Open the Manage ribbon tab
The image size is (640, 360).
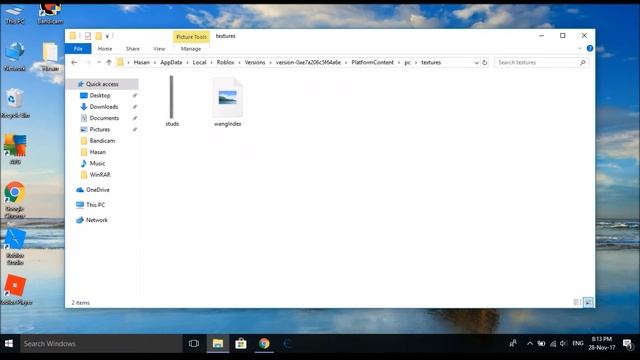click(191, 49)
